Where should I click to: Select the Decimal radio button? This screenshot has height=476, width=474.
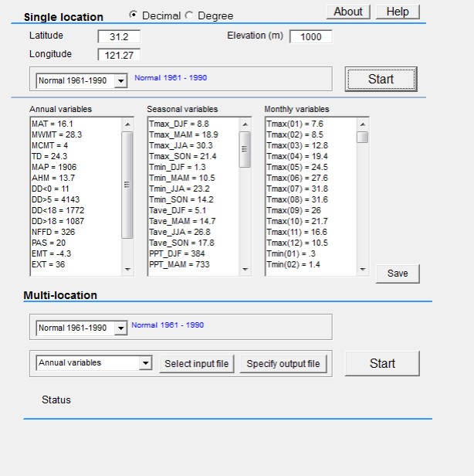click(x=133, y=15)
